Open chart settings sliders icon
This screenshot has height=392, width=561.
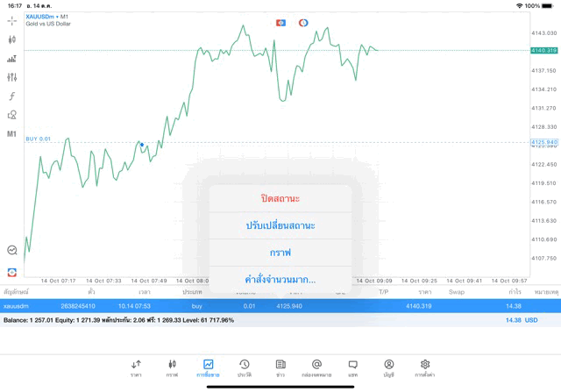click(x=12, y=77)
